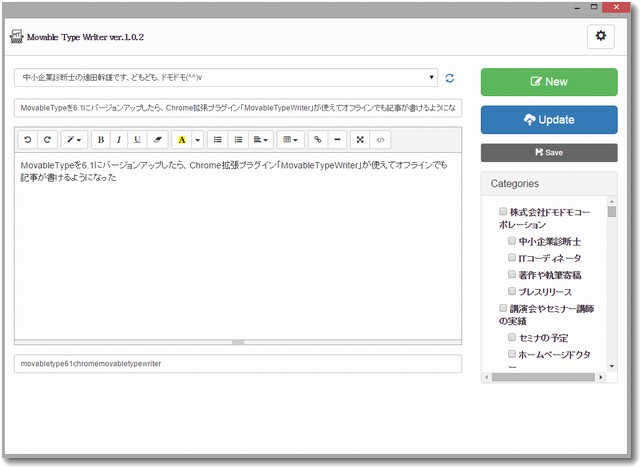Check the 講演会やセミナー講師の実績 category

503,307
